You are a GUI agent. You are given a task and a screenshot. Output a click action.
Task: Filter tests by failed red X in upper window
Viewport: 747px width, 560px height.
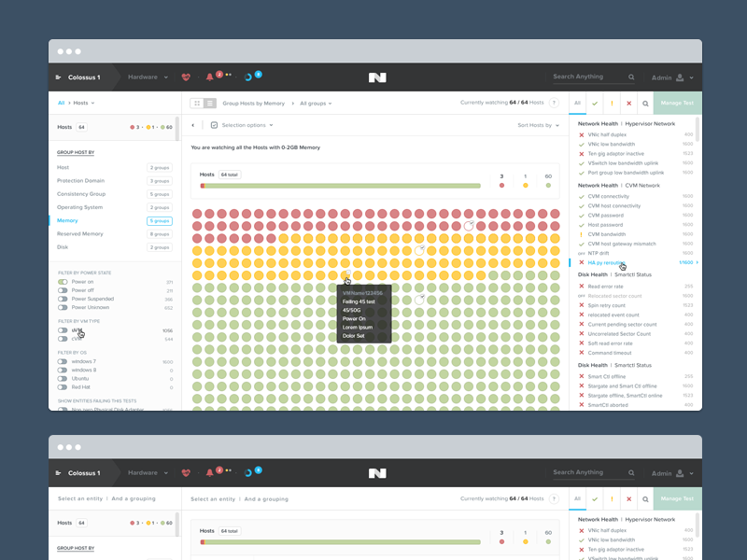pos(628,104)
